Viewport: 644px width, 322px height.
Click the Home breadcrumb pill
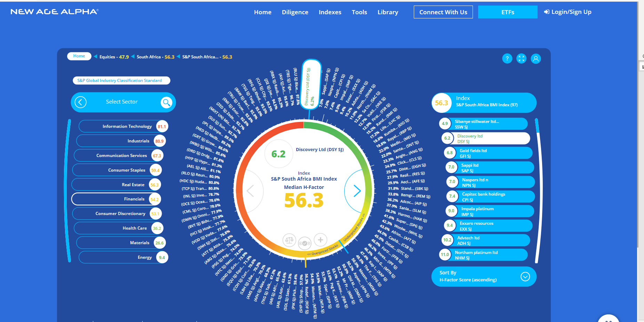[x=79, y=56]
